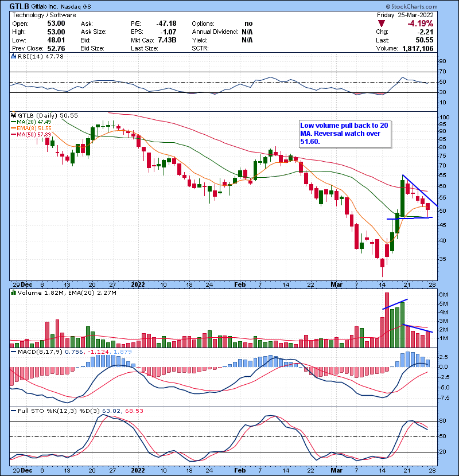Click the Annual Dividend N/A value
This screenshot has height=476, width=459.
click(x=247, y=32)
